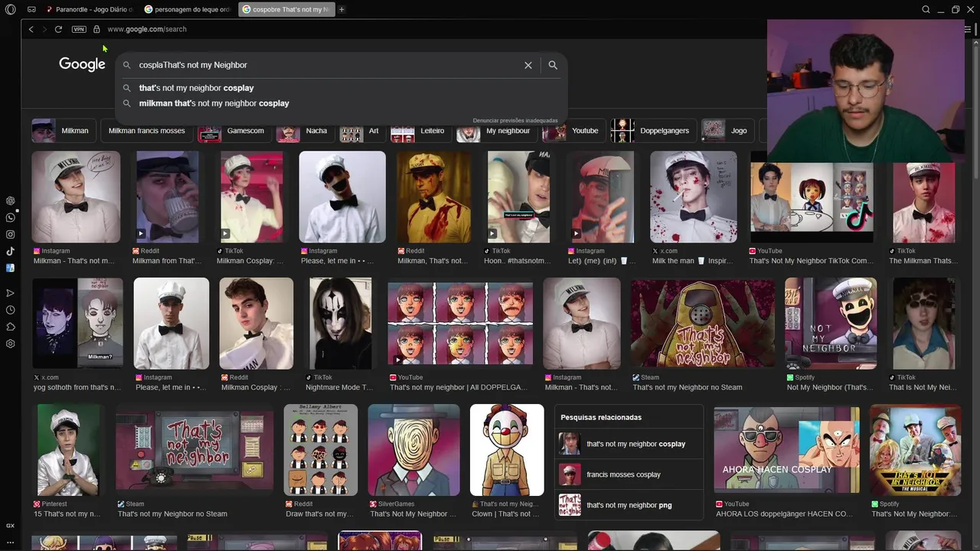
Task: Open related search "that's not my neighbor cosplay"
Action: click(629, 444)
